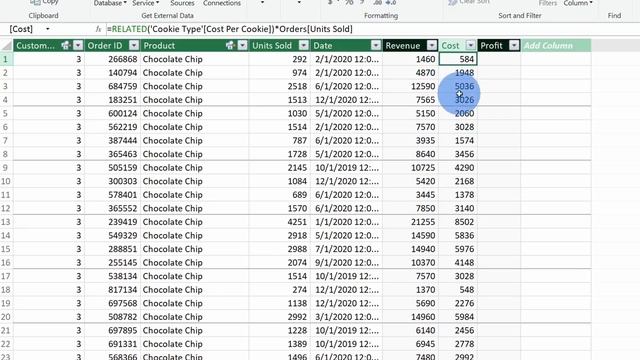
Task: Click the Cost cell 548
Action: (x=458, y=290)
